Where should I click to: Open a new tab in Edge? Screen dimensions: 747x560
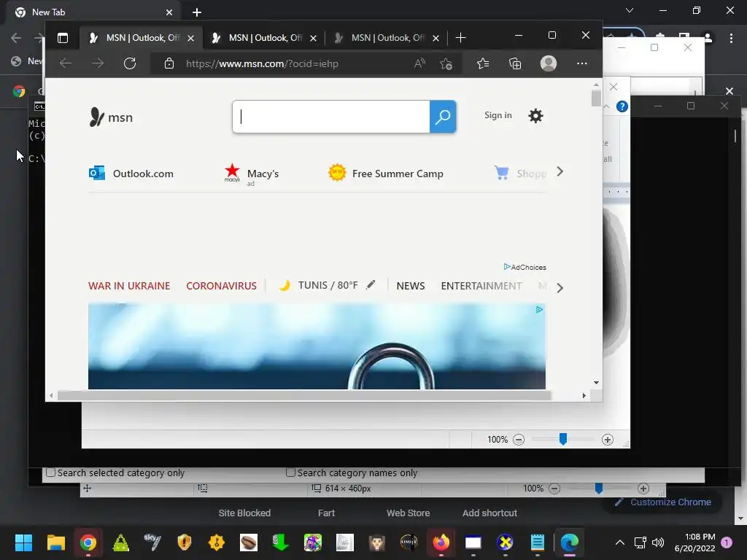click(460, 38)
